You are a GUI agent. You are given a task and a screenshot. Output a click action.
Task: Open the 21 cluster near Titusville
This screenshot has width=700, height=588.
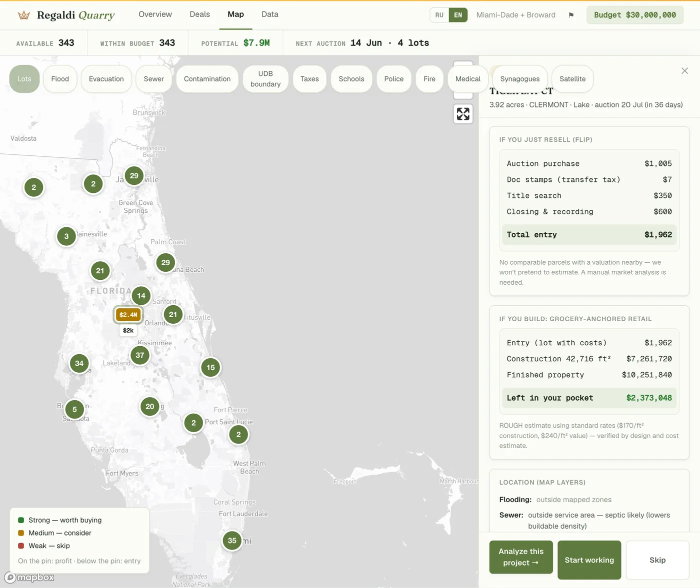[x=173, y=315]
